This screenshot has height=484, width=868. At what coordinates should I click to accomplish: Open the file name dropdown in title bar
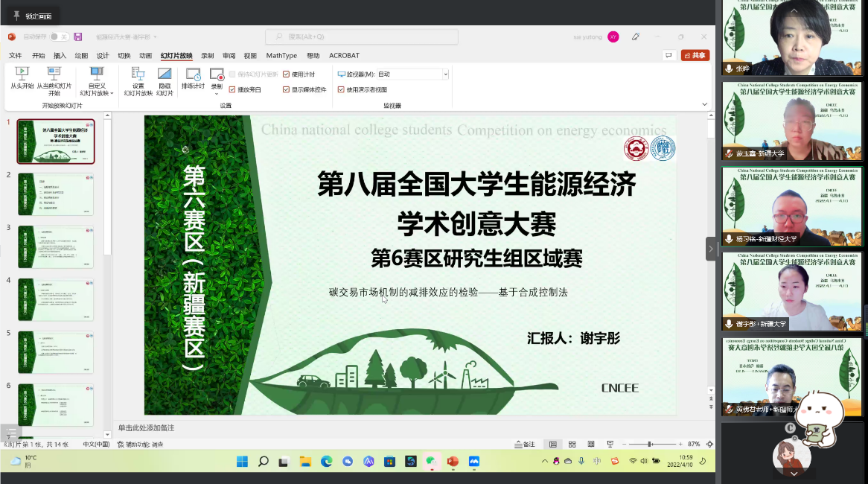155,37
